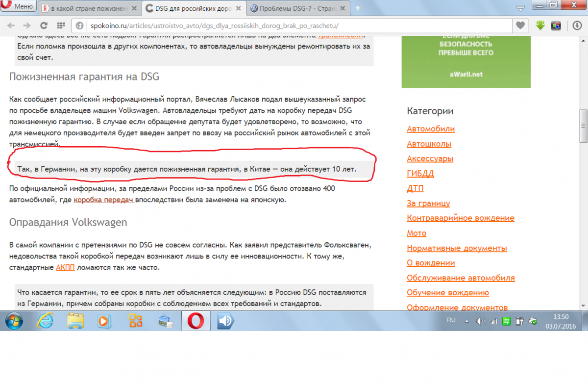
Task: Open the Мото category
Action: pos(416,233)
